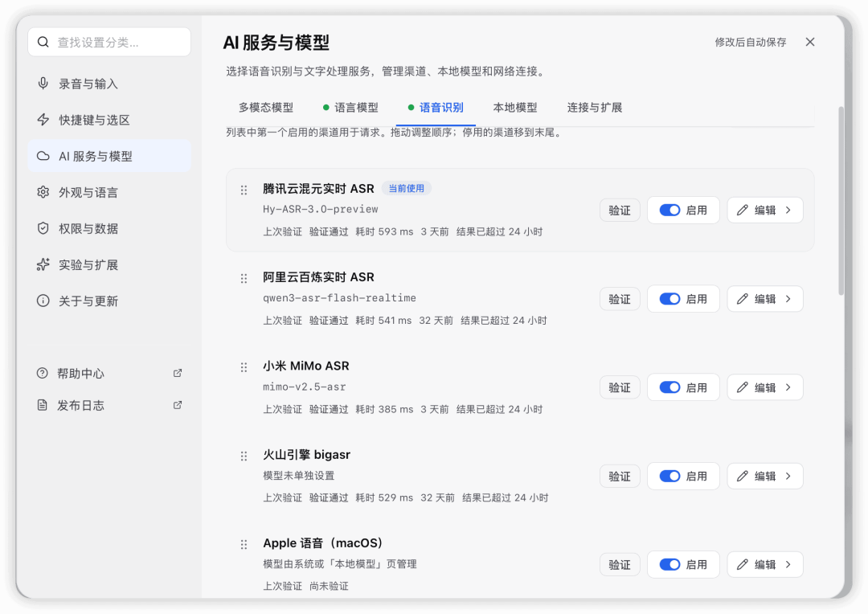Viewport: 868px width, 614px height.
Task: Open 外观与语言 settings category
Action: coord(109,192)
